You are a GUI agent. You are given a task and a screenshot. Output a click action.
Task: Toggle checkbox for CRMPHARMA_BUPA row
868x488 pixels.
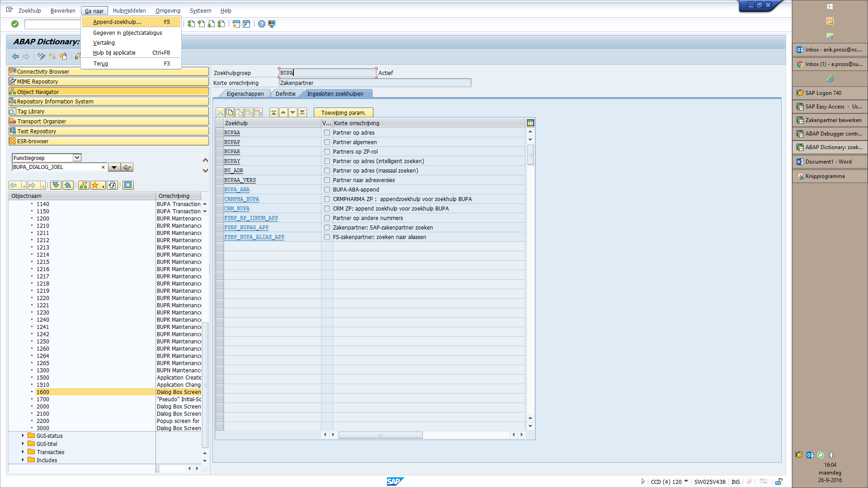point(327,199)
